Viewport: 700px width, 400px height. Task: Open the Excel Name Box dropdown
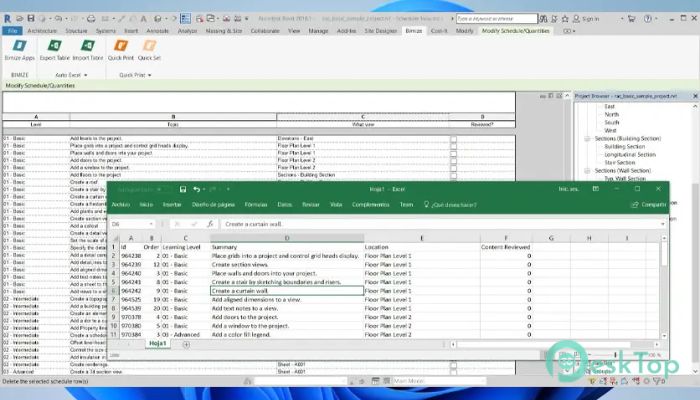point(151,224)
